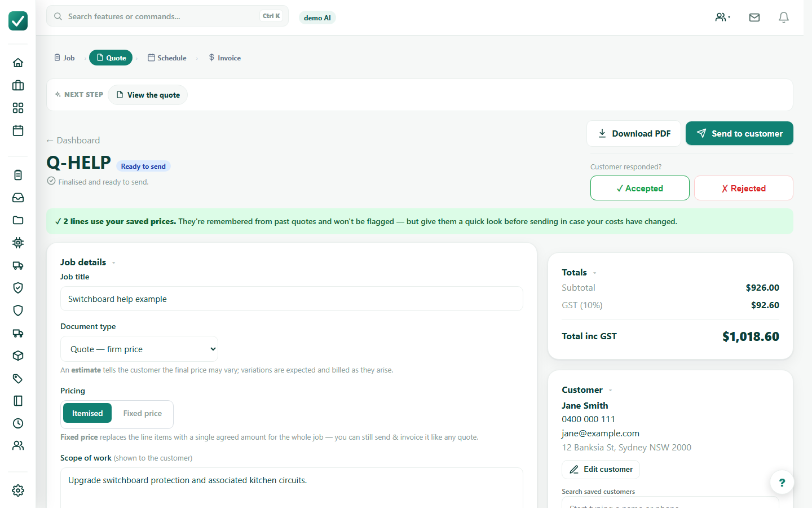The width and height of the screenshot is (812, 508).
Task: Open the price tag icon in sidebar
Action: [x=18, y=378]
